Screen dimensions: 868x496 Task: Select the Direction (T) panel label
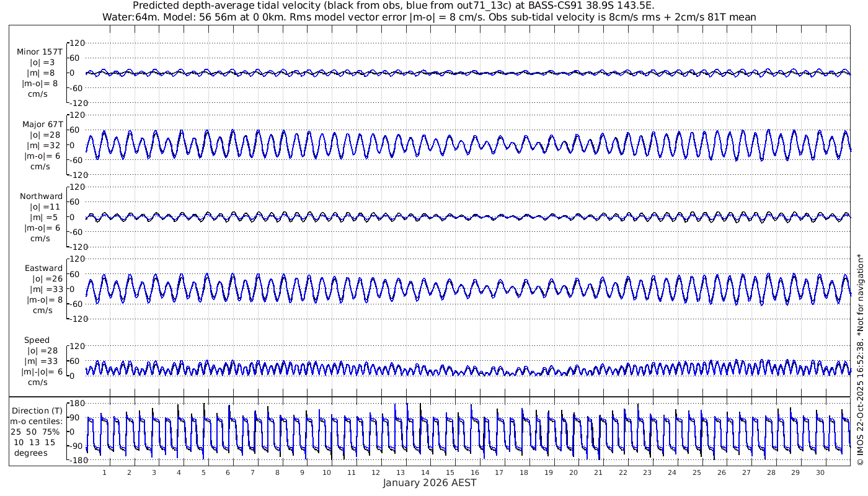click(x=38, y=410)
